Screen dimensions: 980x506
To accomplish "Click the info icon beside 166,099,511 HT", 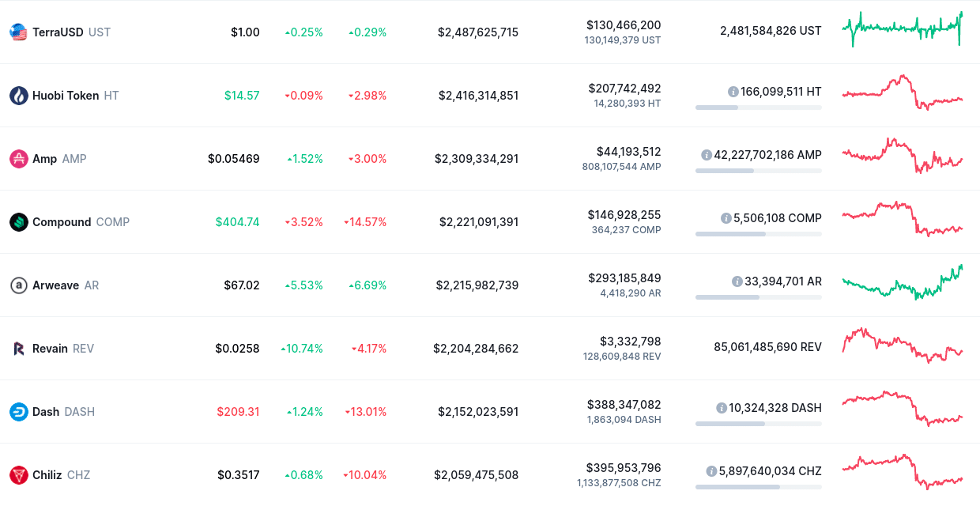I will tap(733, 92).
